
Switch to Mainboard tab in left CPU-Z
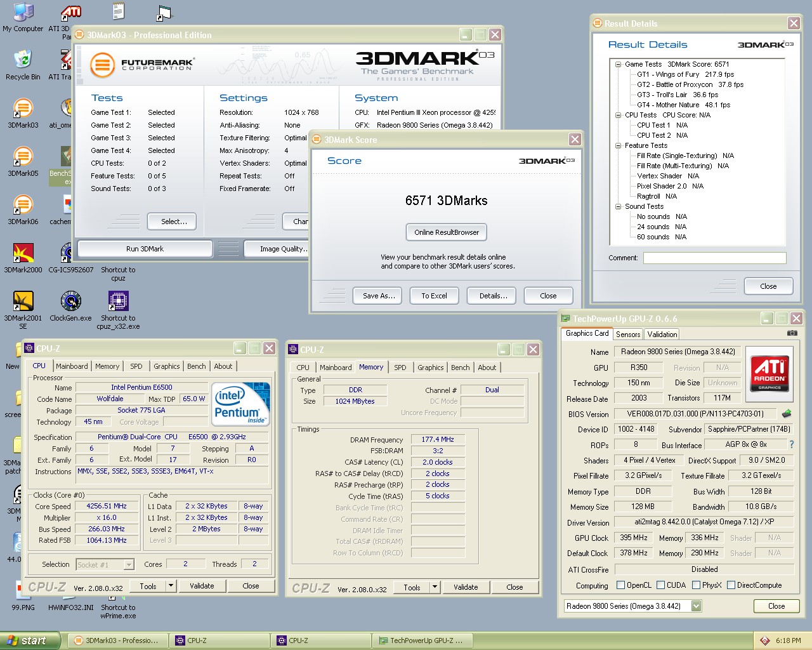click(x=72, y=366)
